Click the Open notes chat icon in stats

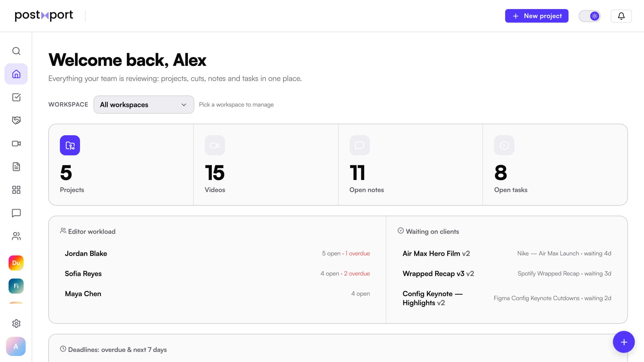click(x=359, y=145)
